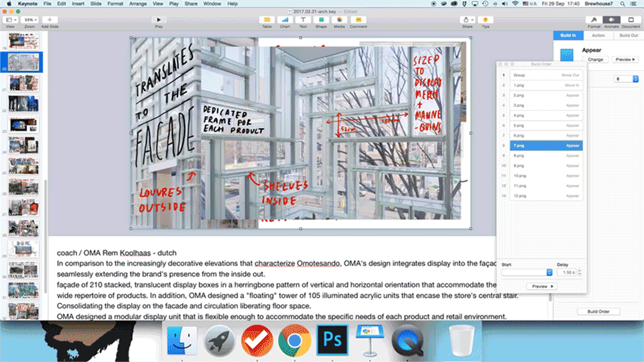Open the Media browser icon
This screenshot has height=362, width=644.
tap(339, 20)
